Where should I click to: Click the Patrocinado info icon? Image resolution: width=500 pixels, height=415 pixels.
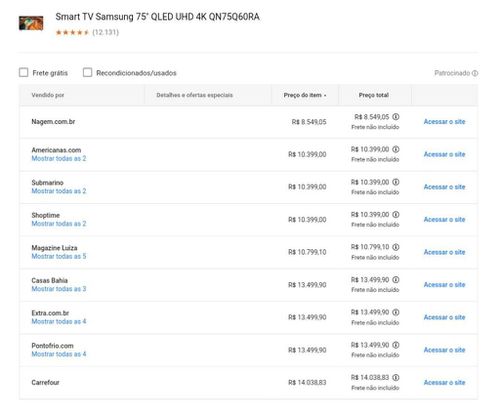tap(475, 73)
